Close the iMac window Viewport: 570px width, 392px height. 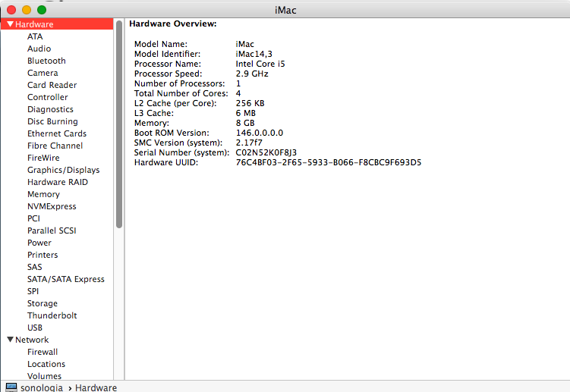[x=11, y=10]
